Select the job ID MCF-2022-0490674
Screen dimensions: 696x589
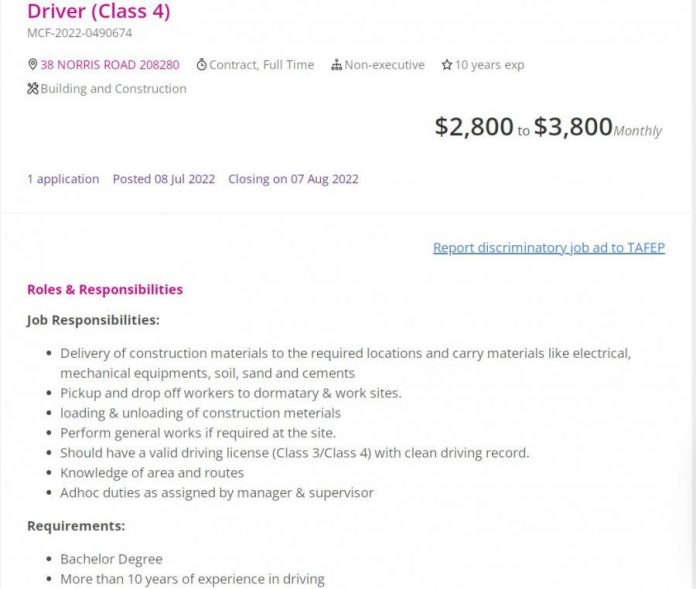(79, 33)
